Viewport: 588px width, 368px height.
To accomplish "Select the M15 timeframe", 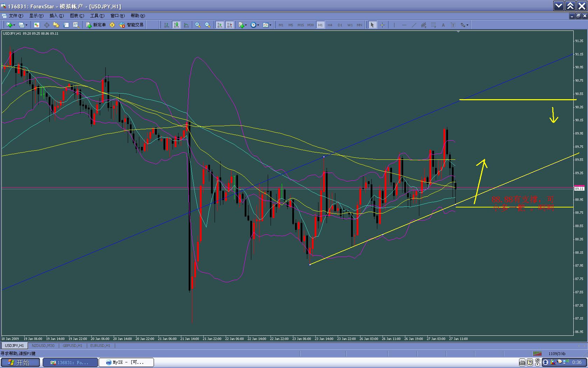I will 301,25.
